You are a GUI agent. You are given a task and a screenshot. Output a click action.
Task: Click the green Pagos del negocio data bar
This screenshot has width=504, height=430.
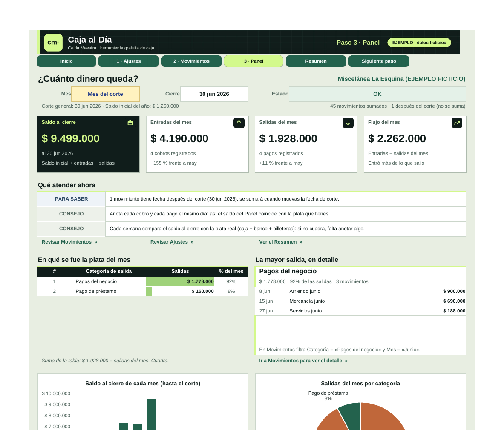[180, 282]
